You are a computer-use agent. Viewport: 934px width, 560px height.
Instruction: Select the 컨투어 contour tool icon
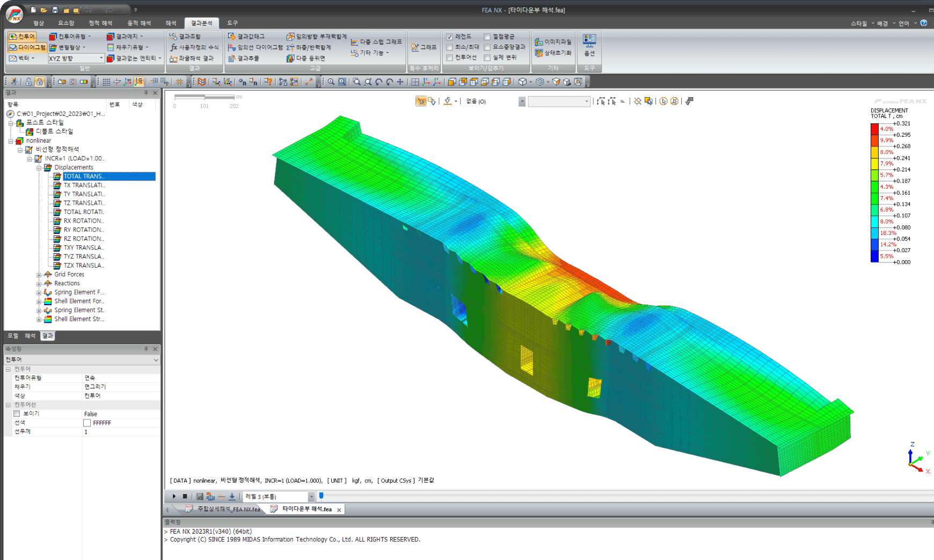click(x=22, y=36)
